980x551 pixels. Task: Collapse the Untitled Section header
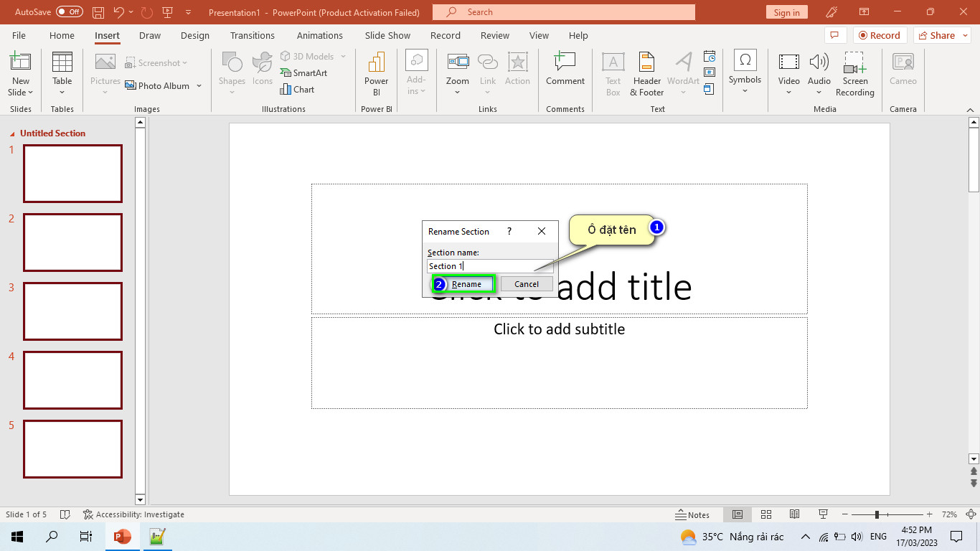click(x=11, y=133)
